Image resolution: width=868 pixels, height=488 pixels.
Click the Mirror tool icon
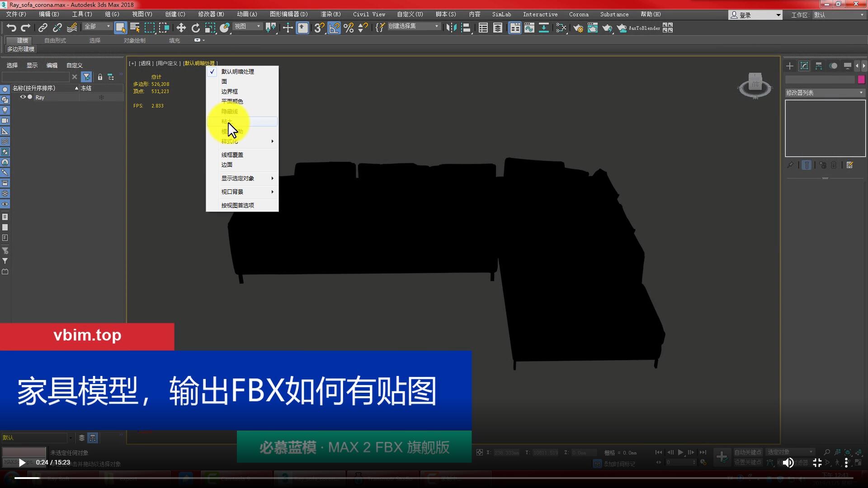(451, 28)
